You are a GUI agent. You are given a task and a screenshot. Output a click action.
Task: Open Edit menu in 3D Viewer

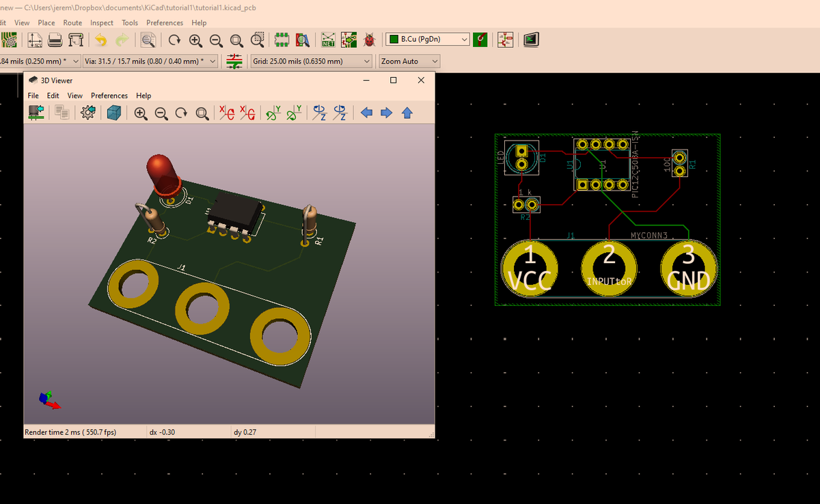tap(53, 96)
